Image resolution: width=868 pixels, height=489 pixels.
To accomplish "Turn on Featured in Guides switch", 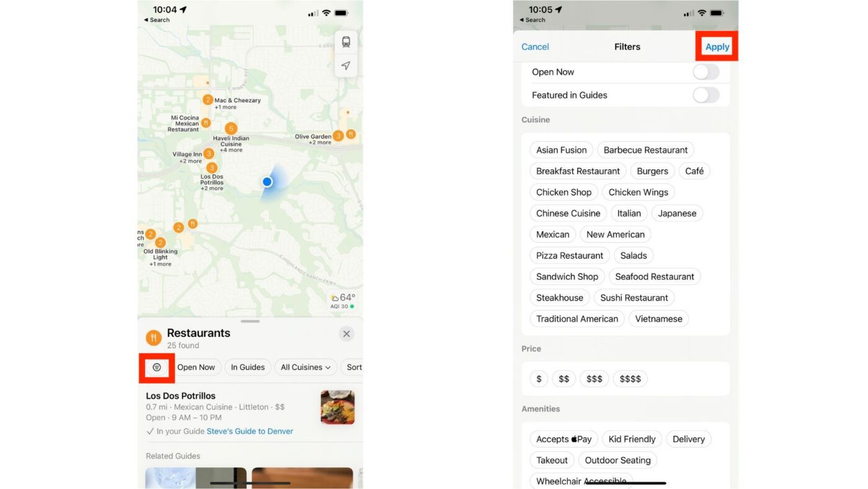I will (x=706, y=95).
